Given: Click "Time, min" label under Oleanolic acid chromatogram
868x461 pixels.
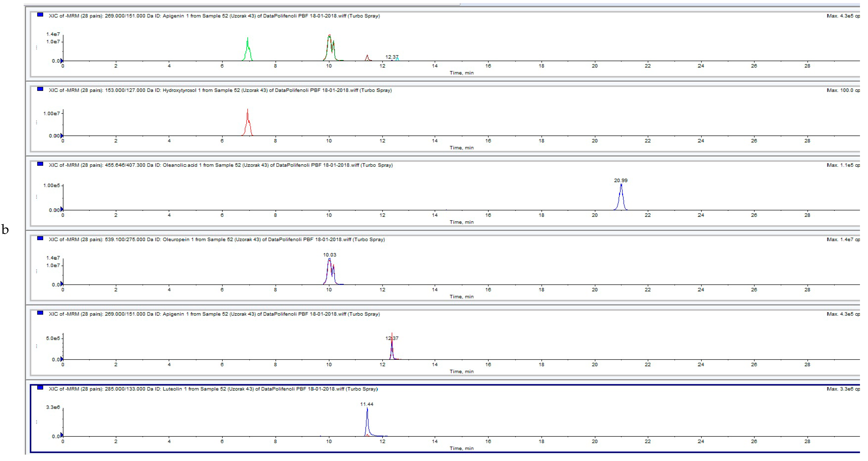Looking at the screenshot, I should point(461,222).
